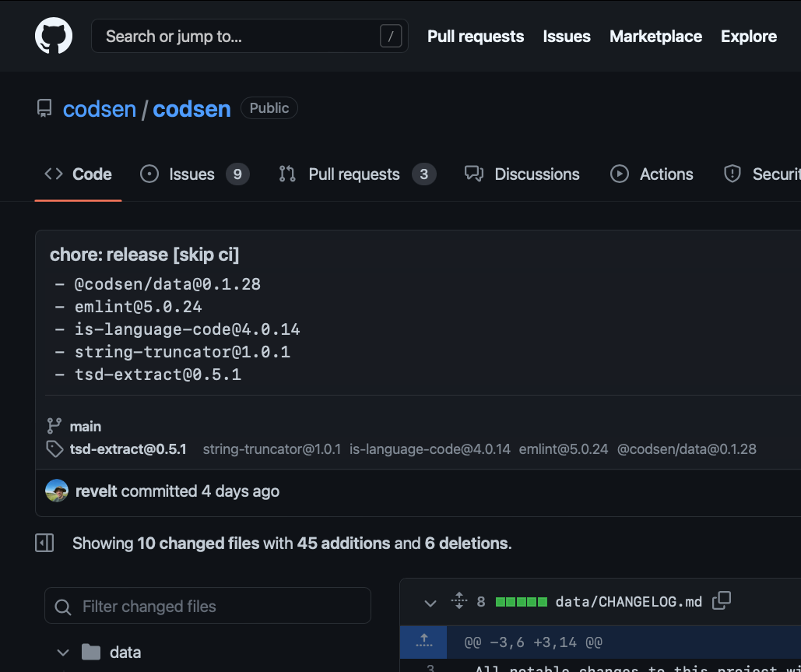Collapse the data/CHANGELOG.md diff
Viewport: 801px width, 672px height.
click(430, 603)
